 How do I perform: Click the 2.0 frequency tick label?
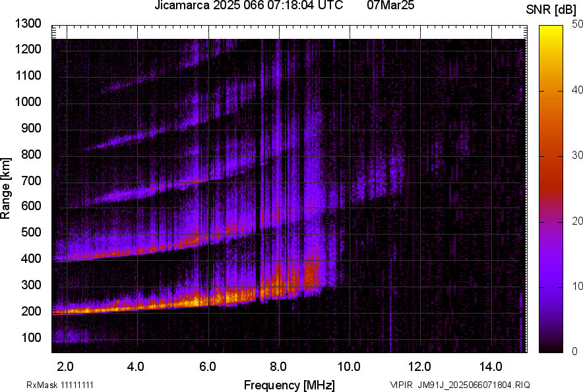point(65,366)
